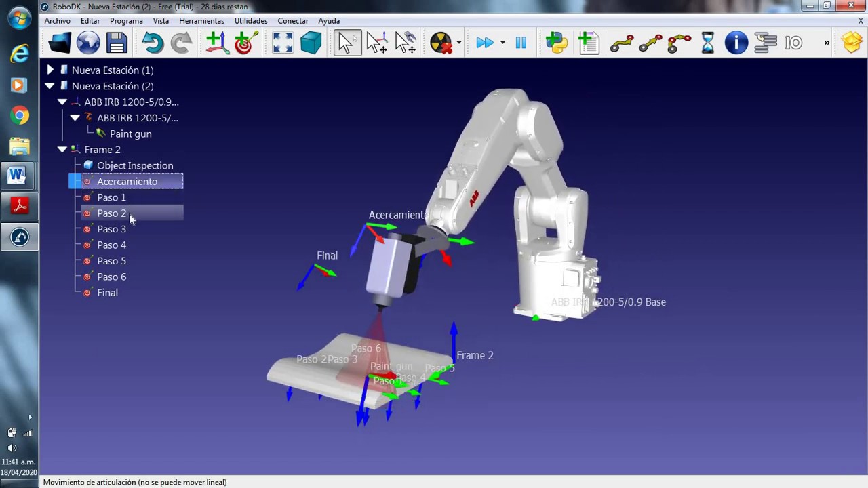Open online library globe icon
Screen dimensions: 868x488
tap(88, 43)
